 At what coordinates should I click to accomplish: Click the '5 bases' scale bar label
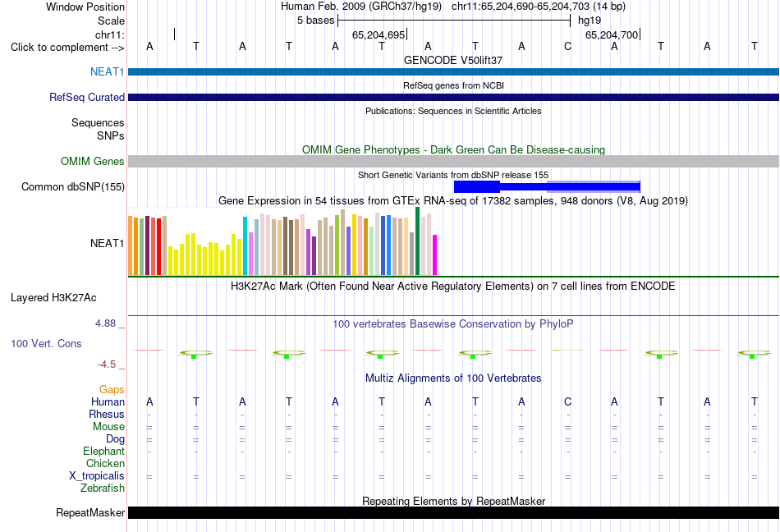[316, 21]
